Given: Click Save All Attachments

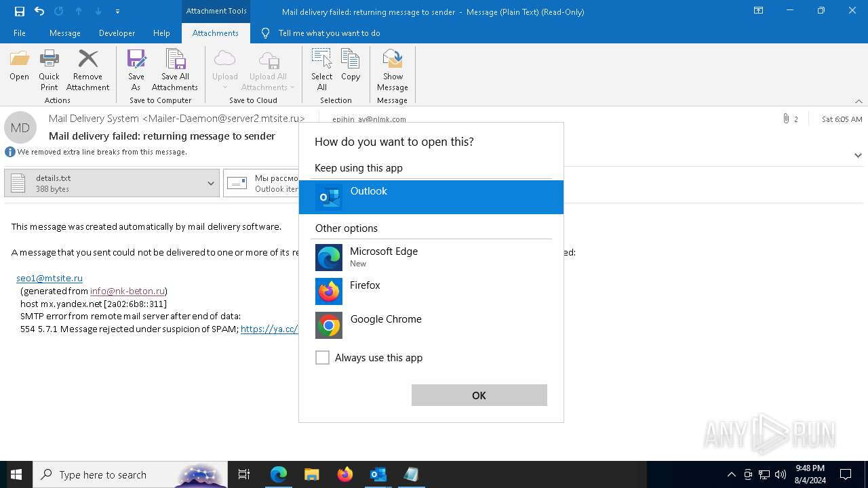Looking at the screenshot, I should (x=175, y=70).
